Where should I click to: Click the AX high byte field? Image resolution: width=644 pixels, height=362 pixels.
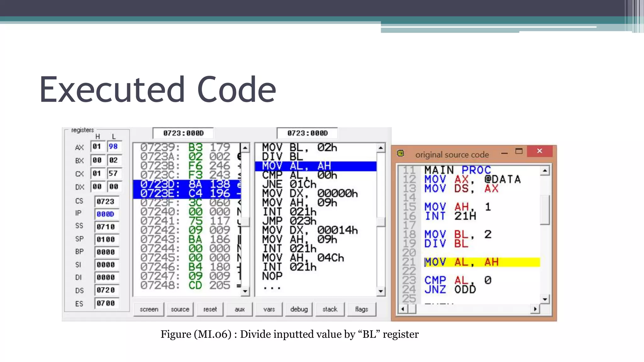97,146
